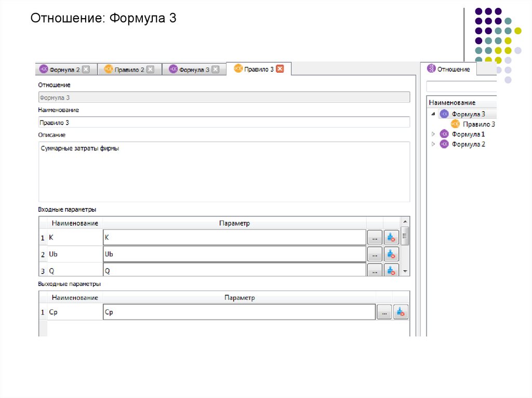This screenshot has height=398, width=532.
Task: Click the purple Формула 2 tree icon
Action: pos(444,144)
